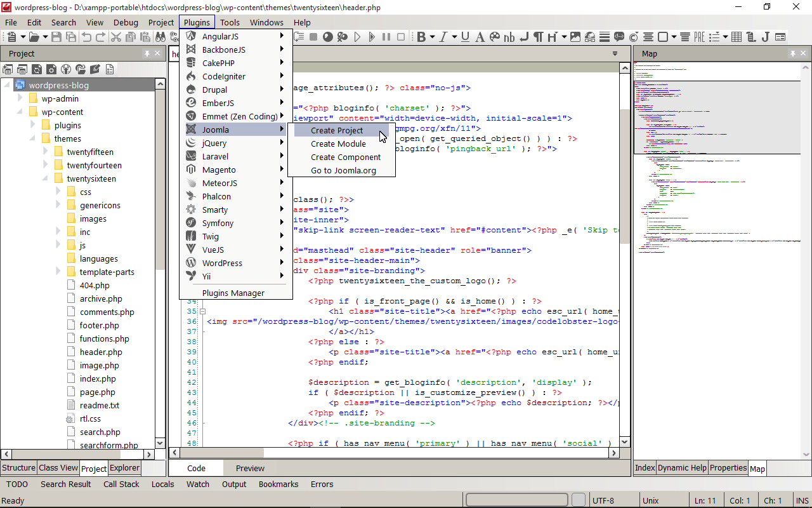Open header.php in the project tree

click(x=100, y=352)
